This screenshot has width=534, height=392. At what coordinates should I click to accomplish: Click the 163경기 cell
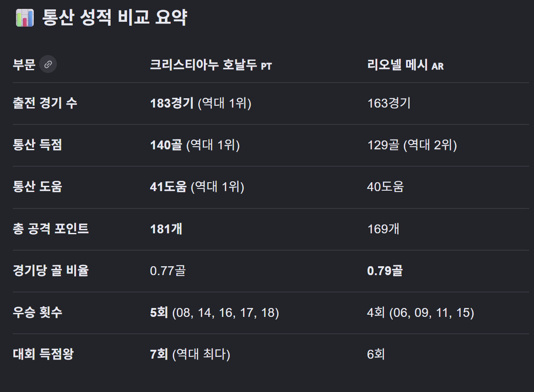coord(389,103)
